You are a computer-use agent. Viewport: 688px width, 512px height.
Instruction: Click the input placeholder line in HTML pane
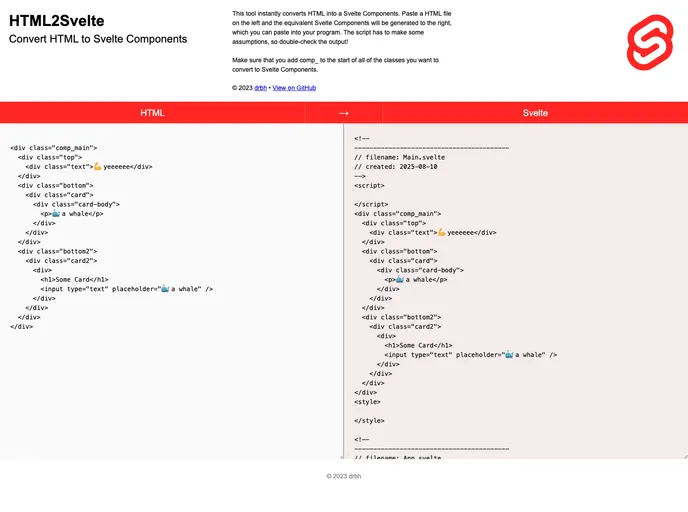(x=126, y=289)
